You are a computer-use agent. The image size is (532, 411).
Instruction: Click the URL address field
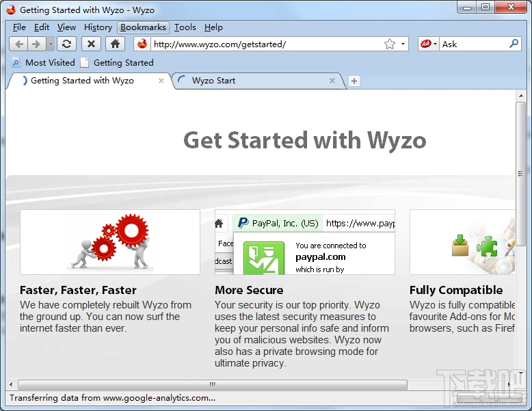(267, 44)
